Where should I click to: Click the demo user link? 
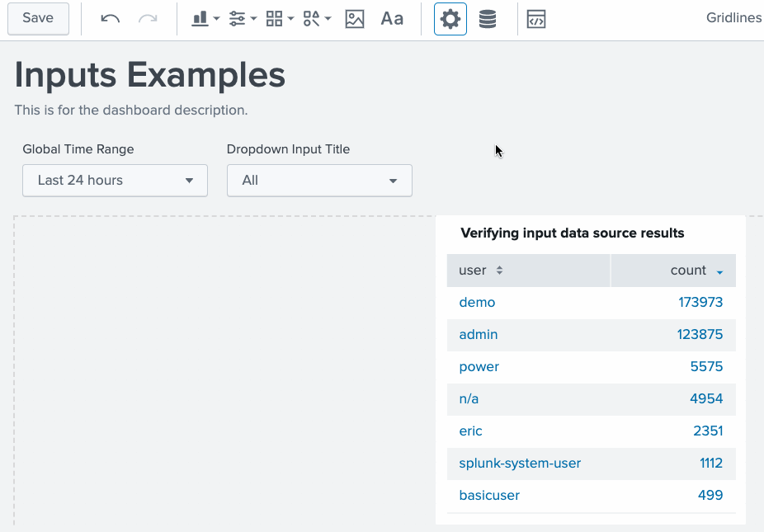point(477,303)
